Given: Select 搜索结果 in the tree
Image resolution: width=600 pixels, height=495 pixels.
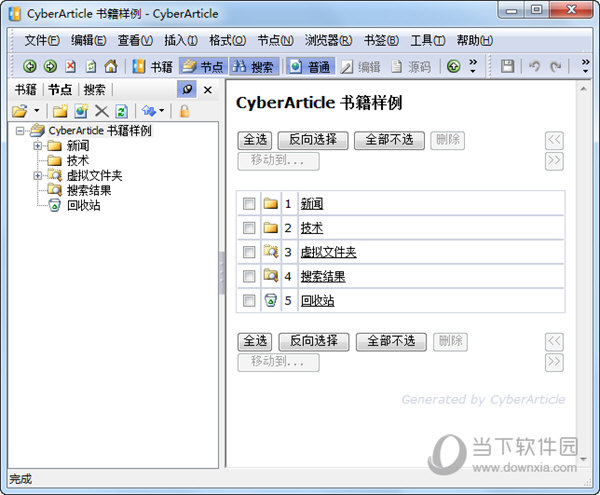Looking at the screenshot, I should tap(89, 191).
